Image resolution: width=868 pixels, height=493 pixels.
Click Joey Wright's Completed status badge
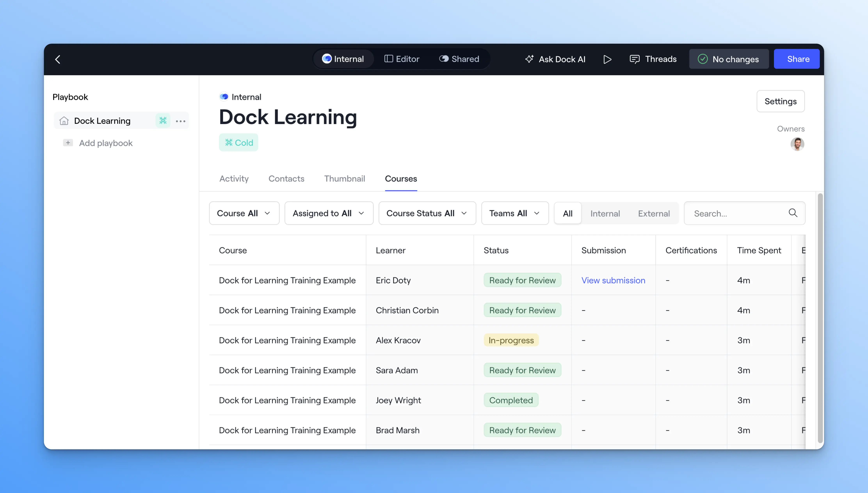[x=511, y=400]
